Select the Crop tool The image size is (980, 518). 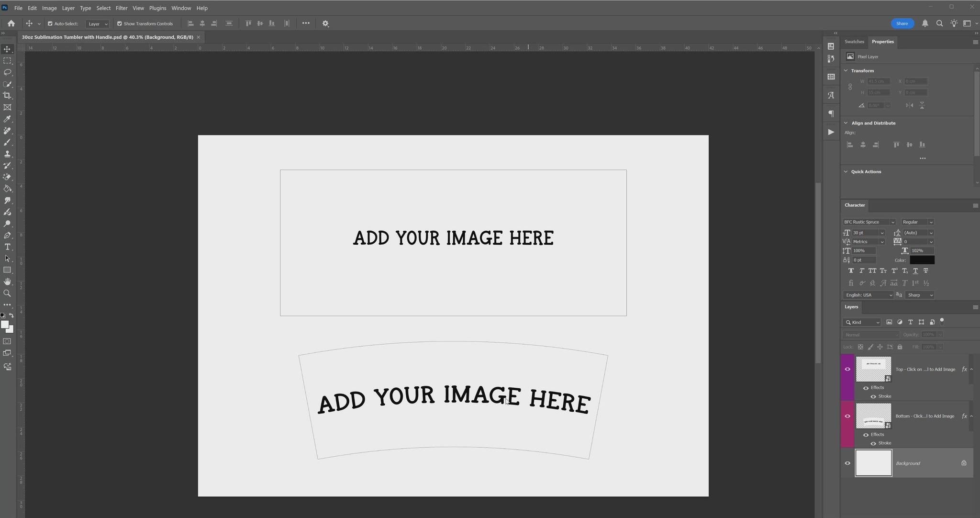click(7, 96)
